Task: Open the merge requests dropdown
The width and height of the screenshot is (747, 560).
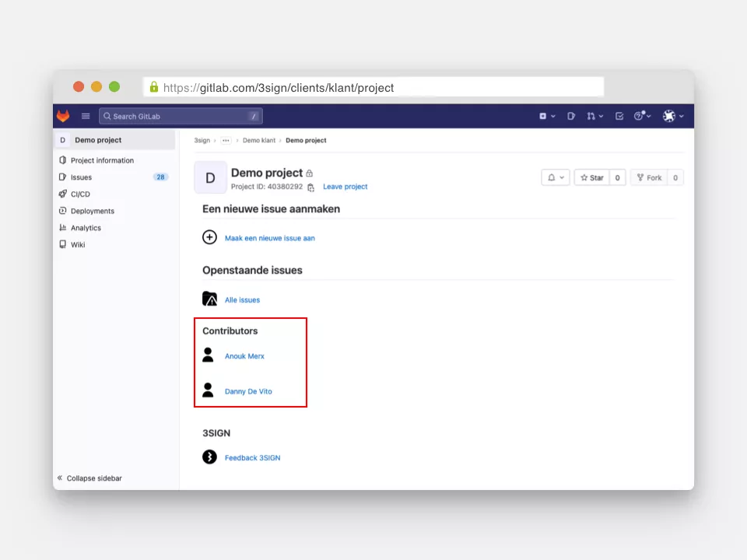Action: click(594, 116)
